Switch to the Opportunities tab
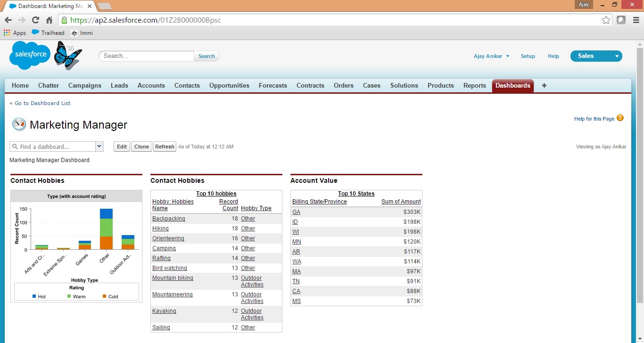Image resolution: width=644 pixels, height=343 pixels. point(229,85)
